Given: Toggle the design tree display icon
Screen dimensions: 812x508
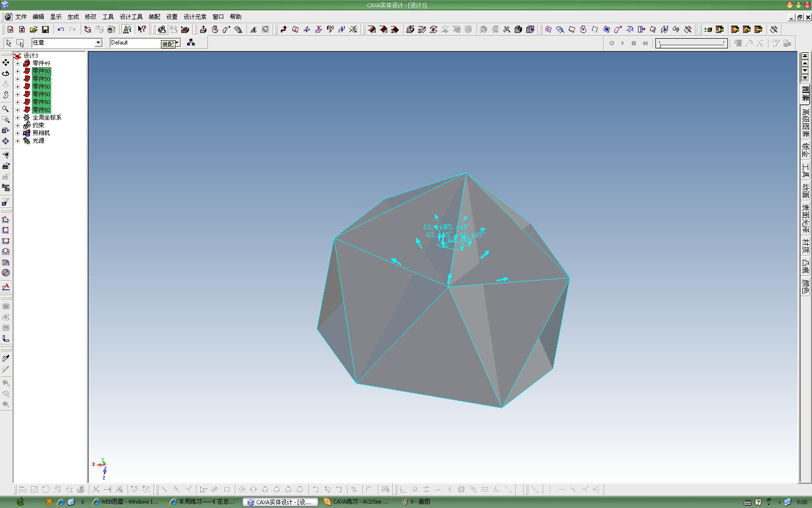Looking at the screenshot, I should (127, 30).
